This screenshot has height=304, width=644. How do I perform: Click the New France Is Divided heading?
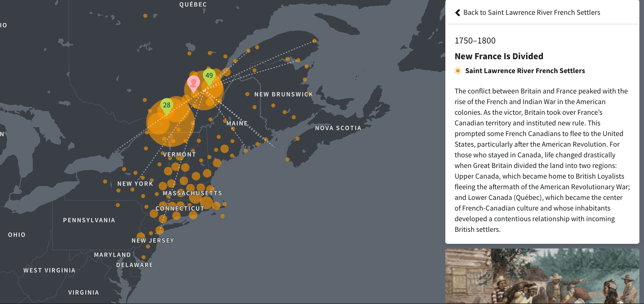click(x=498, y=56)
